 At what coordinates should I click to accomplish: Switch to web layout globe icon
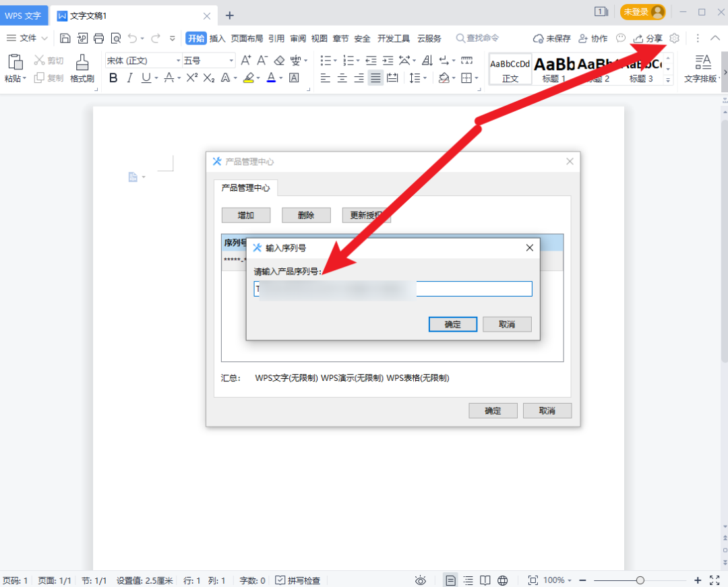click(x=503, y=580)
